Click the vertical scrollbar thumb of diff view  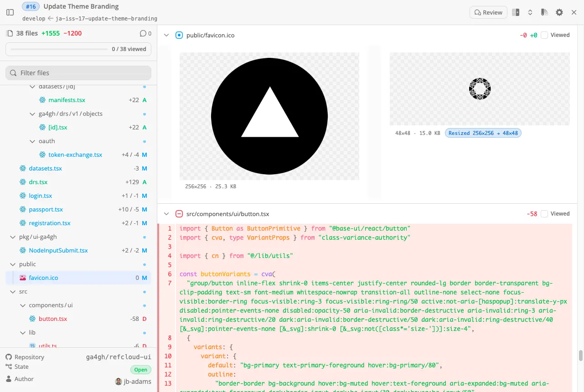[581, 356]
